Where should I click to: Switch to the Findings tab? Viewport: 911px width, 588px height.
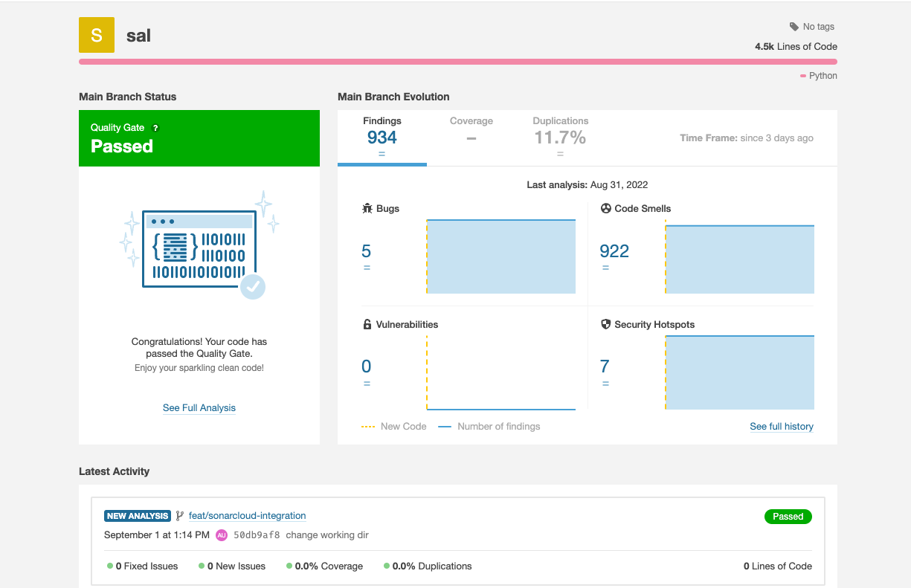[382, 138]
